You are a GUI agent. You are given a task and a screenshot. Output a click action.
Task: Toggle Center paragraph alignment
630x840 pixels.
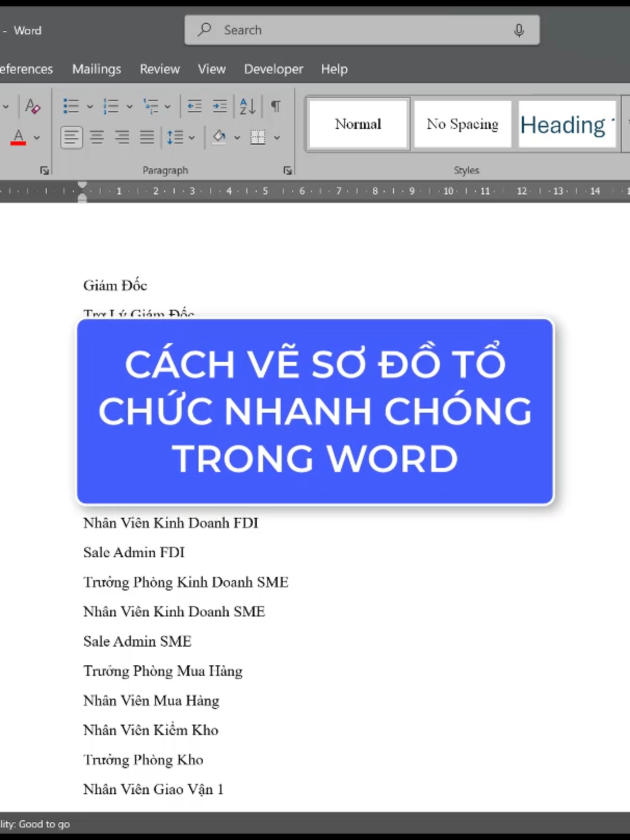click(x=97, y=137)
